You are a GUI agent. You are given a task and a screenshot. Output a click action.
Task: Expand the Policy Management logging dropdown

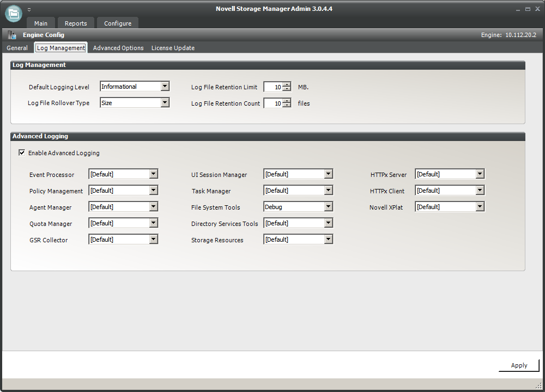coord(154,190)
